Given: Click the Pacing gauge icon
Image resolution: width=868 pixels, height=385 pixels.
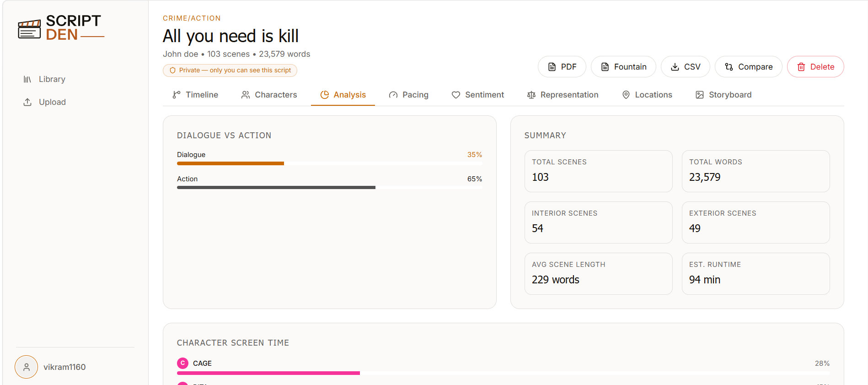Looking at the screenshot, I should point(393,95).
